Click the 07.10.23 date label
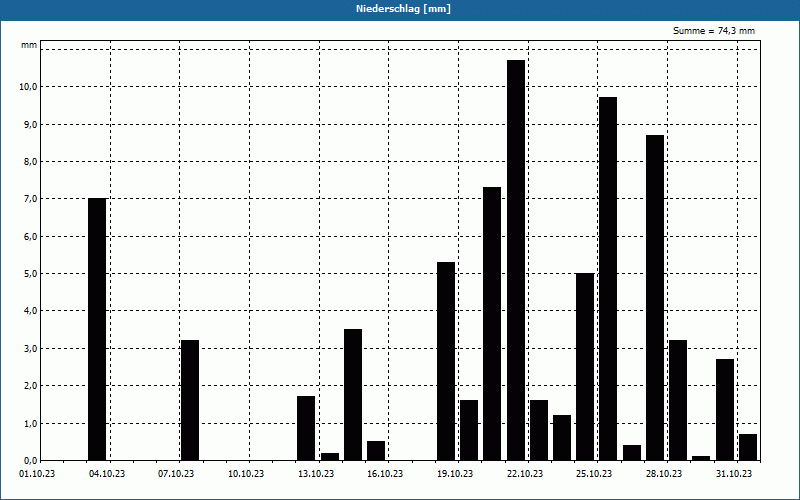 [x=176, y=474]
